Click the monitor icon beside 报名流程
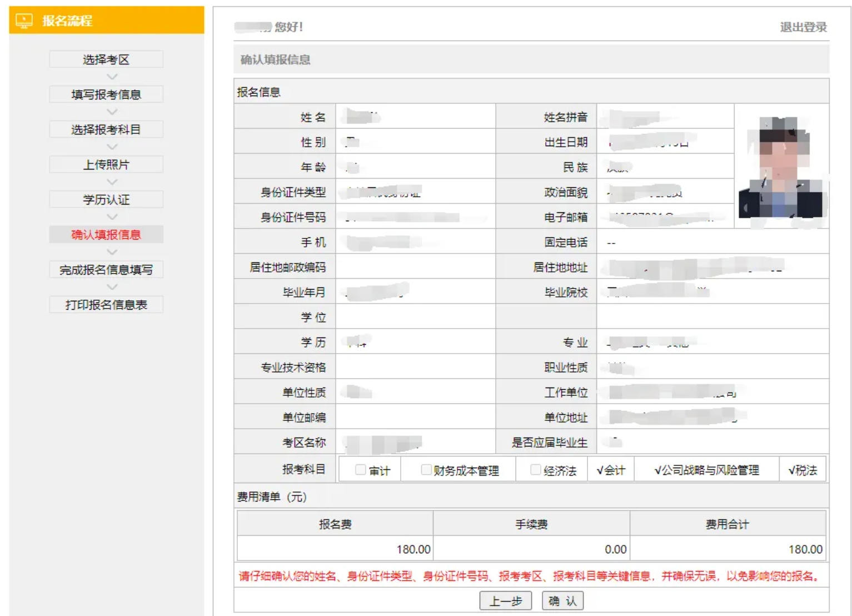The height and width of the screenshot is (616, 852). (x=24, y=21)
